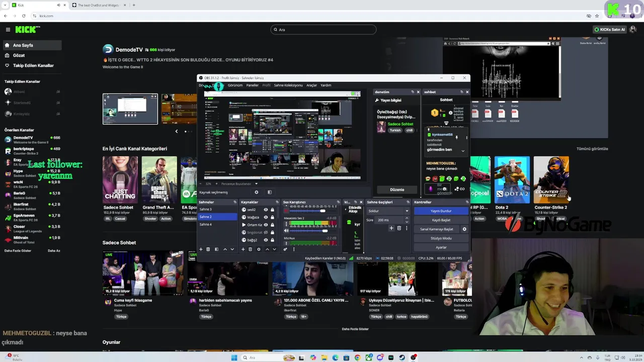The width and height of the screenshot is (644, 362).
Task: Toggle visibility of the bağış2 source
Action: [266, 240]
